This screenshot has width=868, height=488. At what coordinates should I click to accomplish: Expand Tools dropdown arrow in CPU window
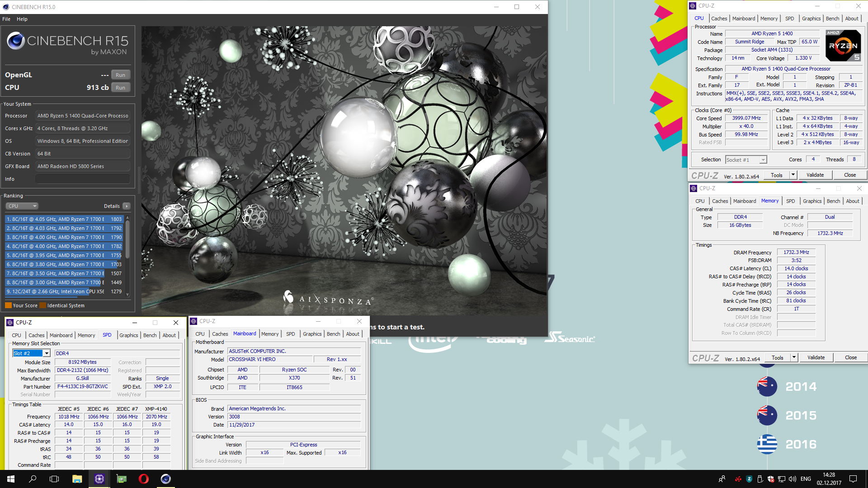click(x=793, y=175)
